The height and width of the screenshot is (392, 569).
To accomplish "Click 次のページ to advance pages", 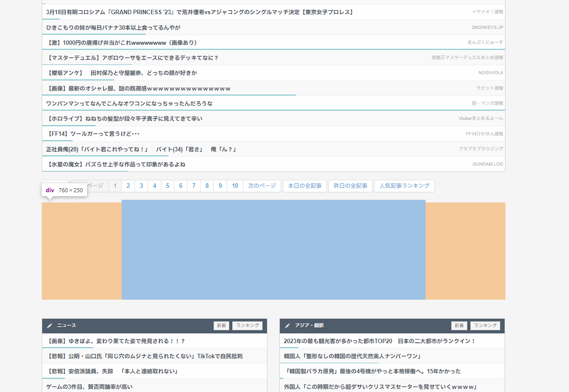I will pyautogui.click(x=262, y=186).
